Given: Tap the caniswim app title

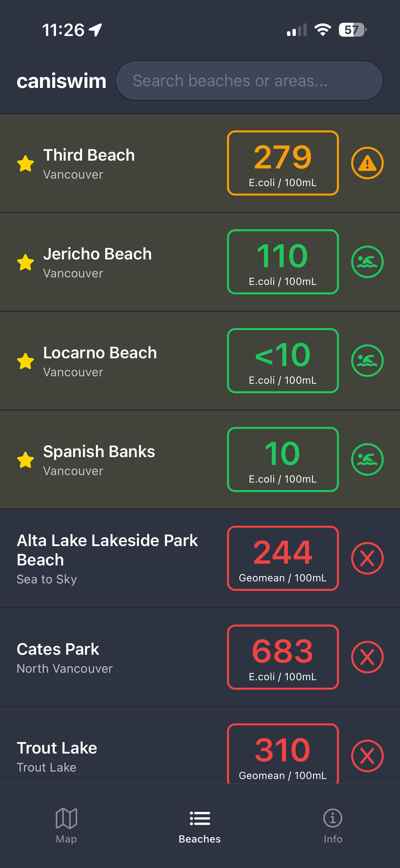Looking at the screenshot, I should [x=61, y=81].
